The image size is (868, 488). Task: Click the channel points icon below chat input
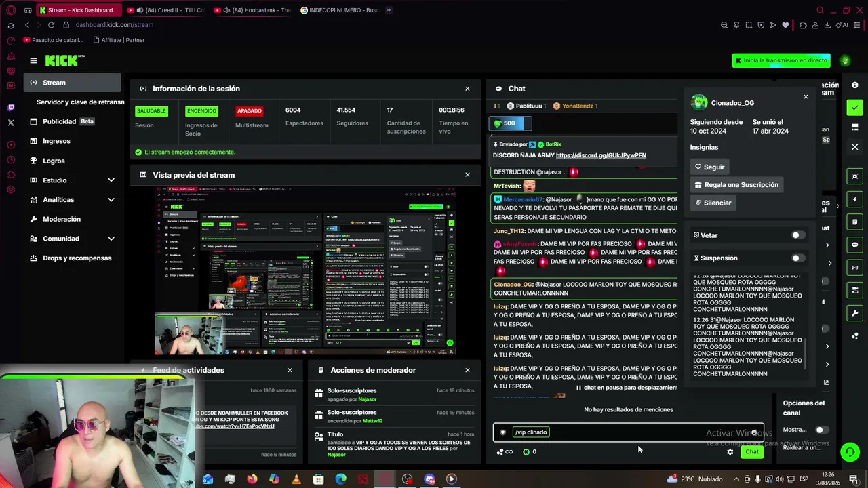pos(526,451)
